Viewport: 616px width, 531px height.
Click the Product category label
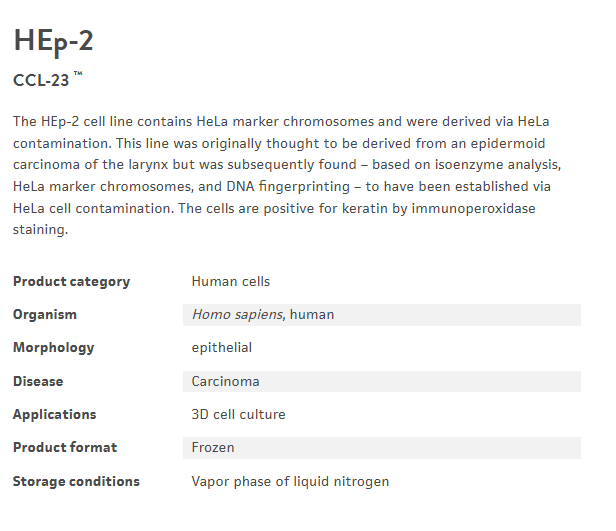(x=71, y=282)
